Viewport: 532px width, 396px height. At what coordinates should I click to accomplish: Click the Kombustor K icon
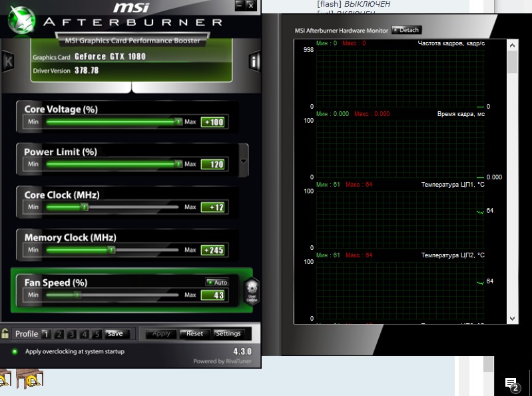pyautogui.click(x=9, y=61)
